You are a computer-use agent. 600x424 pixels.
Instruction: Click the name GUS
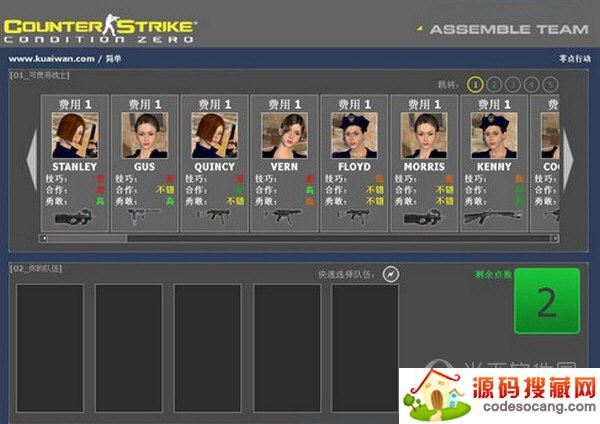[x=145, y=167]
